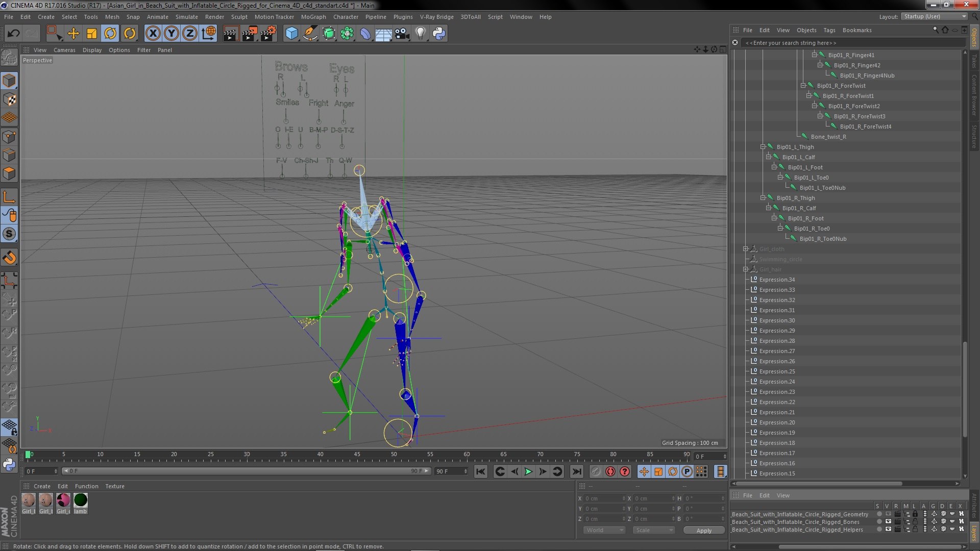Collapse the Bip01_R_Calf tree node
Image resolution: width=980 pixels, height=551 pixels.
[769, 208]
